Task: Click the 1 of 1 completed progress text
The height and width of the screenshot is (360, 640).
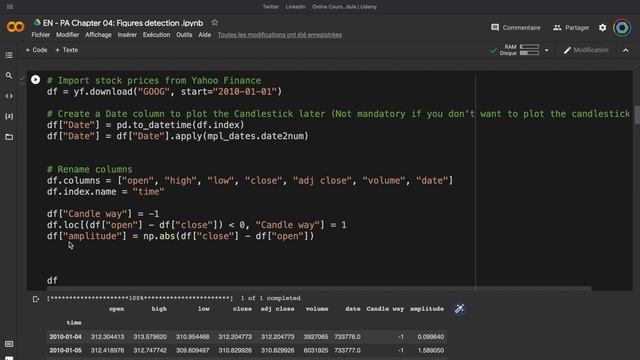Action: 271,298
